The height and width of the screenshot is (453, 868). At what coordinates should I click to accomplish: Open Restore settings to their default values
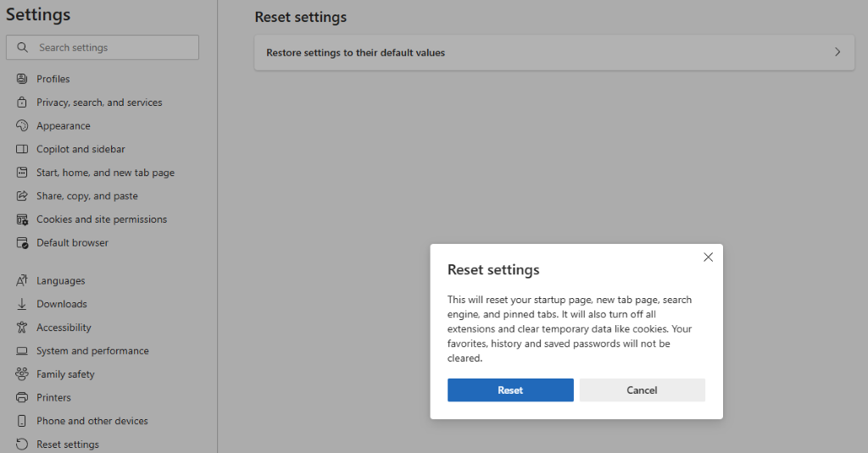(554, 52)
